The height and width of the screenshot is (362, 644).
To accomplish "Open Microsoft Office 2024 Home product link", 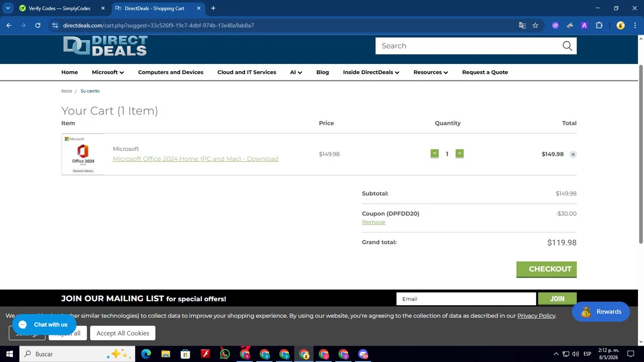I will pyautogui.click(x=195, y=159).
